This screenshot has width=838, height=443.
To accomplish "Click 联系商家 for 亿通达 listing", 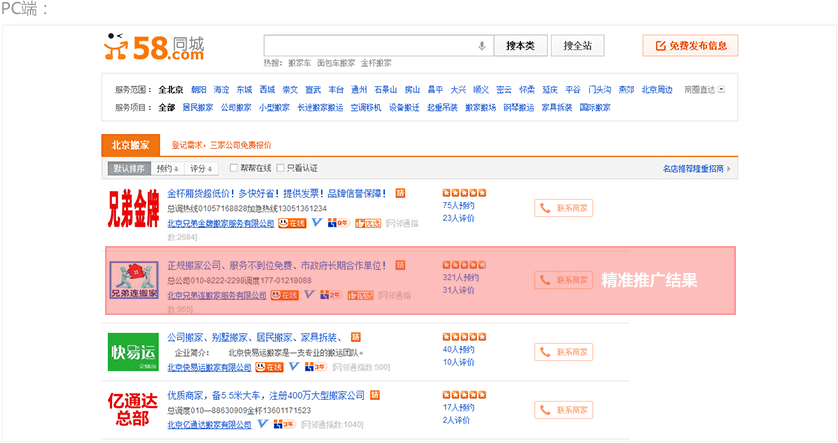I will click(x=564, y=410).
